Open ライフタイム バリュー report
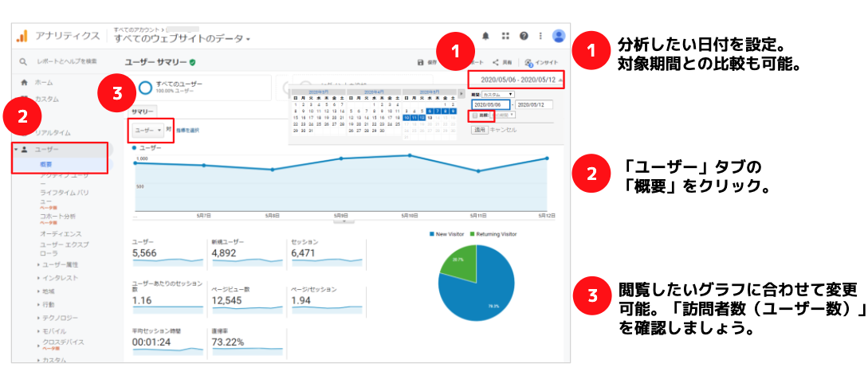 tap(64, 197)
